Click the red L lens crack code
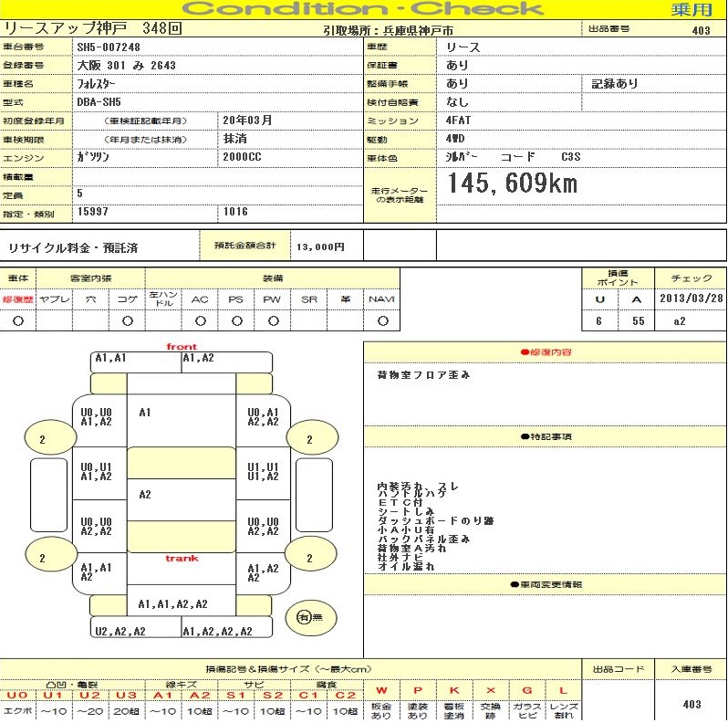Viewport: 728px width, 723px height. (x=564, y=691)
